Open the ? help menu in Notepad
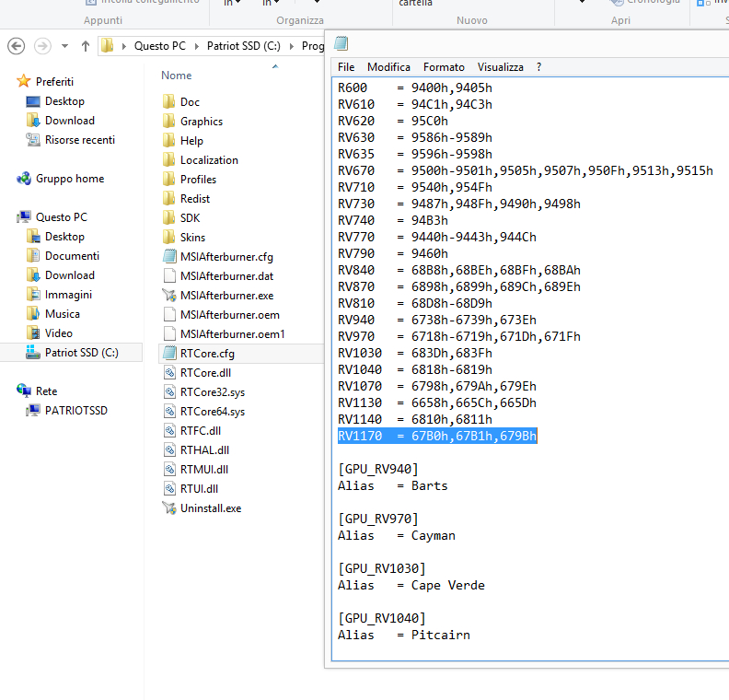729x700 pixels. point(538,67)
